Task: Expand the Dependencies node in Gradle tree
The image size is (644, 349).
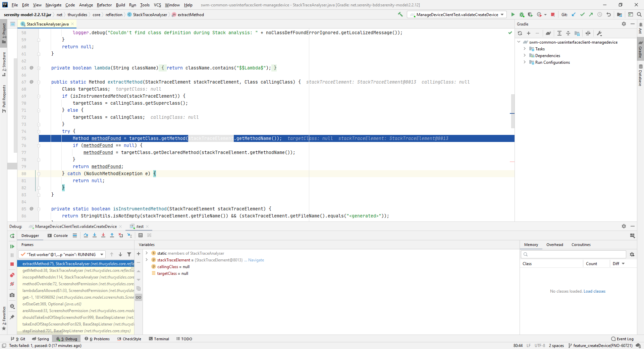Action: click(x=525, y=55)
